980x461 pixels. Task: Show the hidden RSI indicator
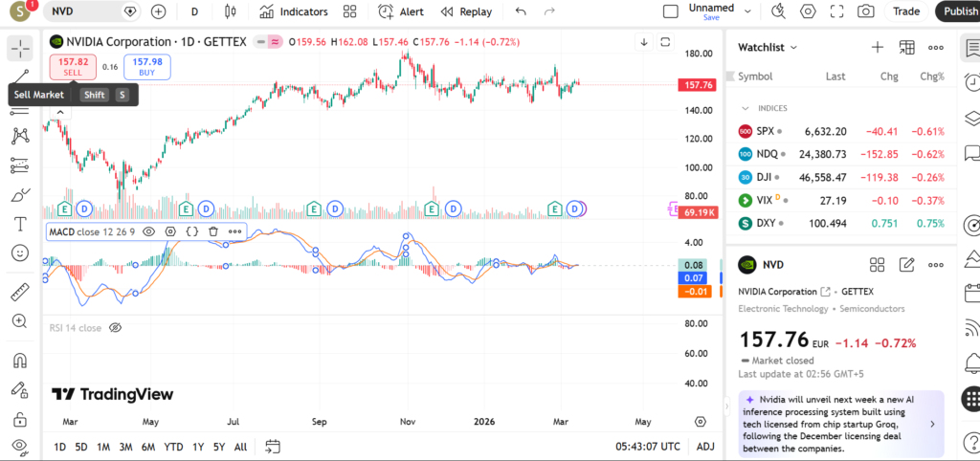point(116,328)
